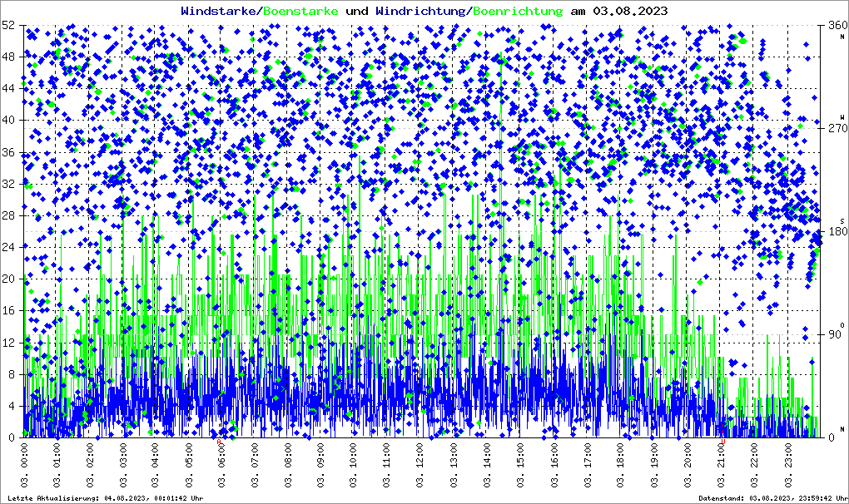
Task: Click the "17:00" time label
Action: coord(588,457)
